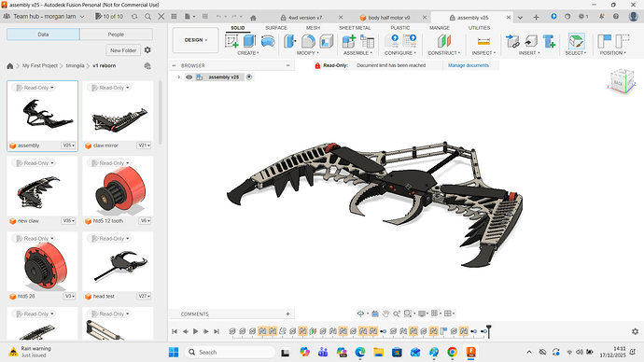Click the view cube
Viewport: 644px width, 362px height.
621,82
